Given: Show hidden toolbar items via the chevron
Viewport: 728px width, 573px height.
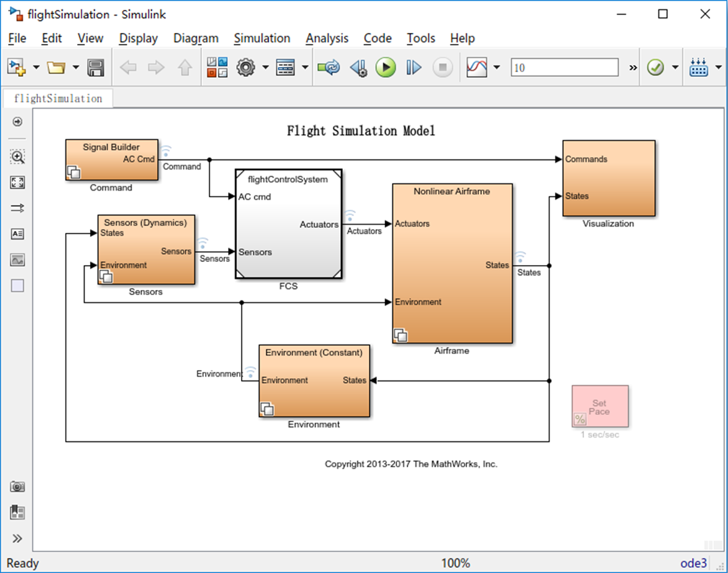Looking at the screenshot, I should click(633, 68).
